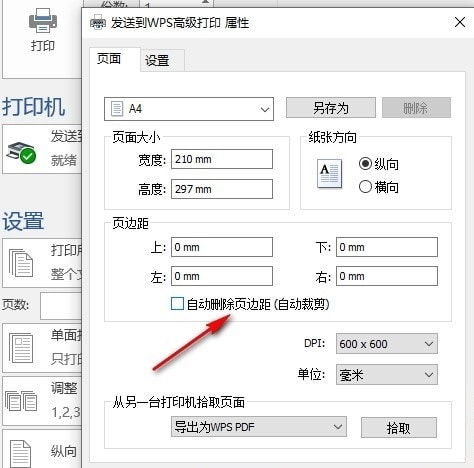Click the 左 left margin field
Viewport: 474px width, 468px height.
click(222, 276)
